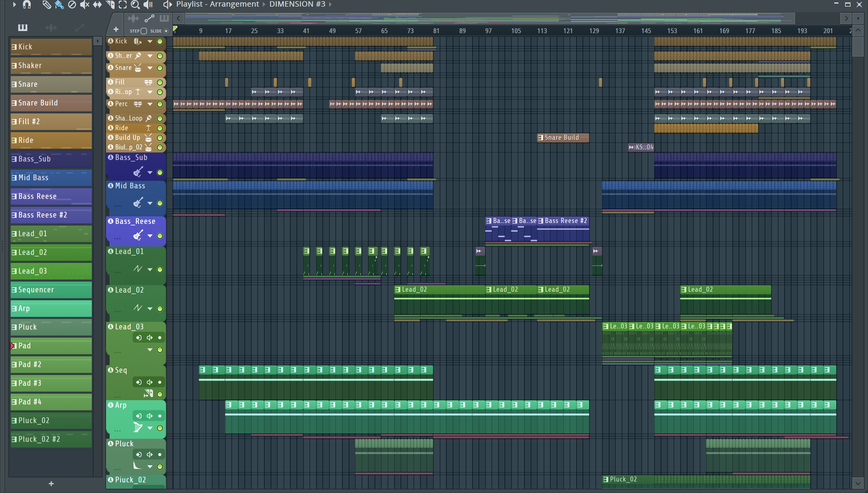This screenshot has height=493, width=868.
Task: Mute the Bass_Sub track
Action: tap(160, 172)
